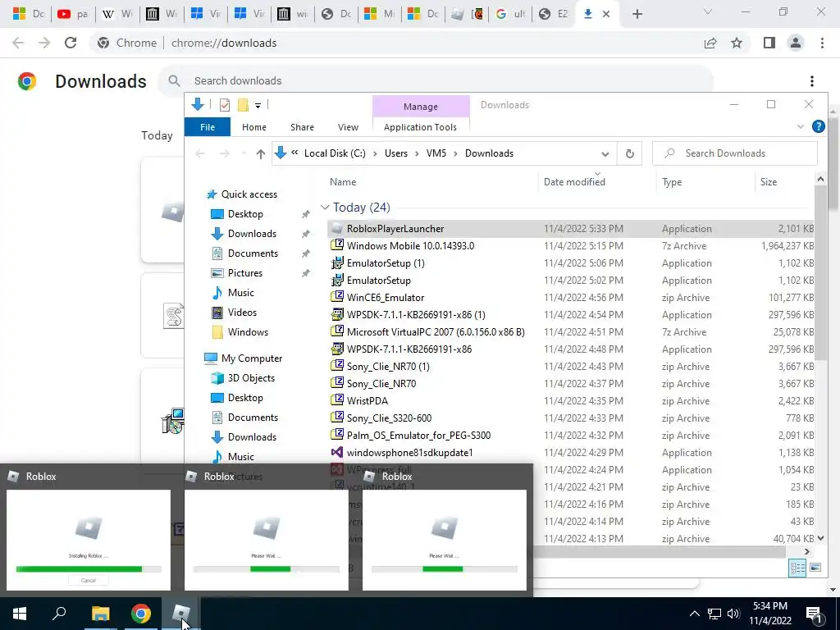Select the WinCE6_Emulator zip archive

tap(570, 297)
